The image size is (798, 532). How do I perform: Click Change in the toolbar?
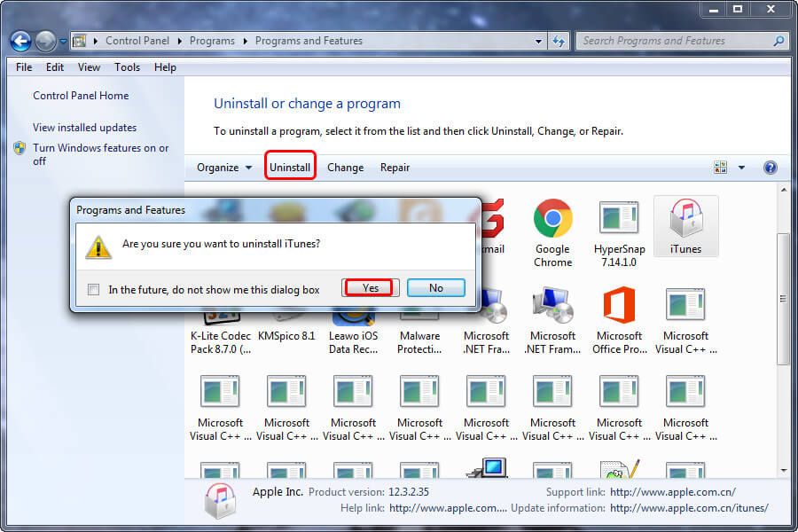point(346,168)
